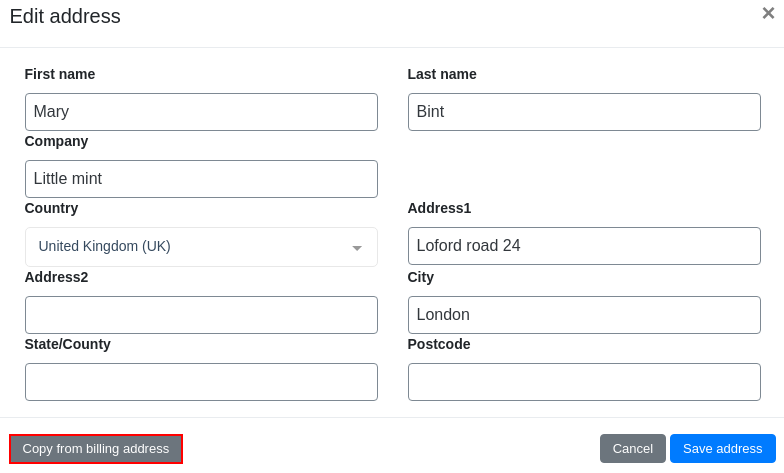Close the Edit address dialog with X
Image resolution: width=784 pixels, height=473 pixels.
[x=768, y=13]
